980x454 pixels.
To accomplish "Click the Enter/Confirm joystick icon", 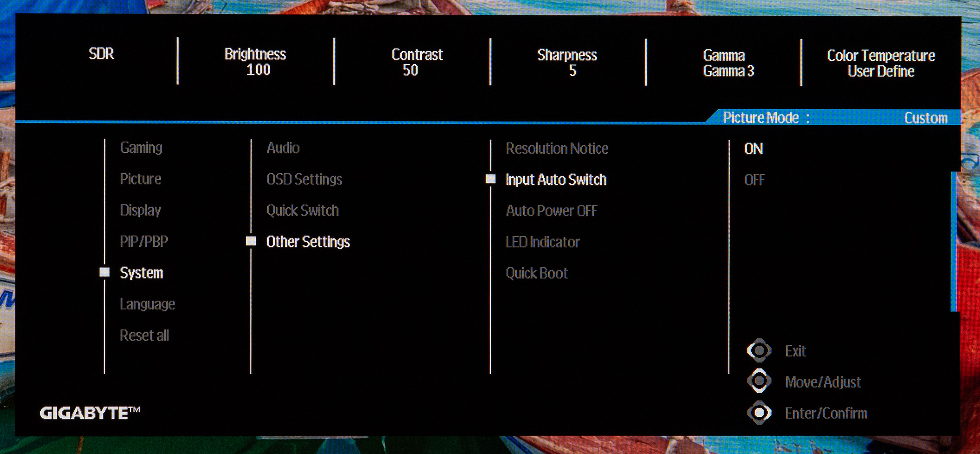I will click(x=759, y=412).
